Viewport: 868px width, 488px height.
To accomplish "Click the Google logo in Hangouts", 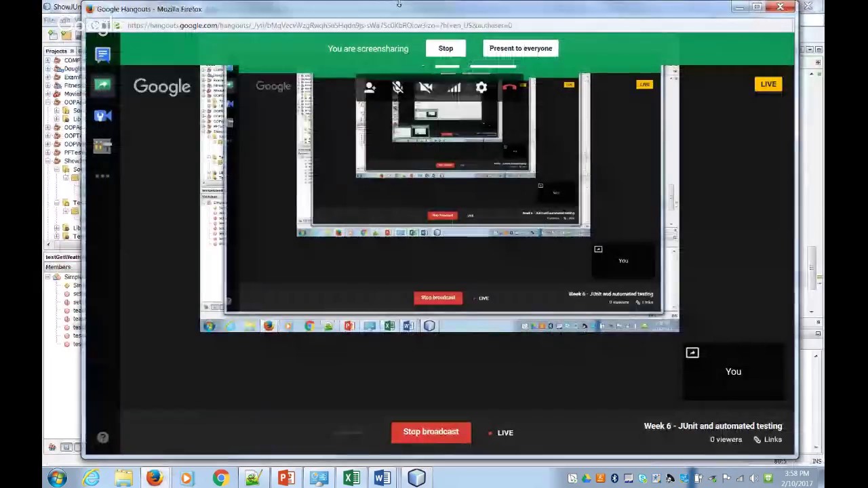I will 162,87.
